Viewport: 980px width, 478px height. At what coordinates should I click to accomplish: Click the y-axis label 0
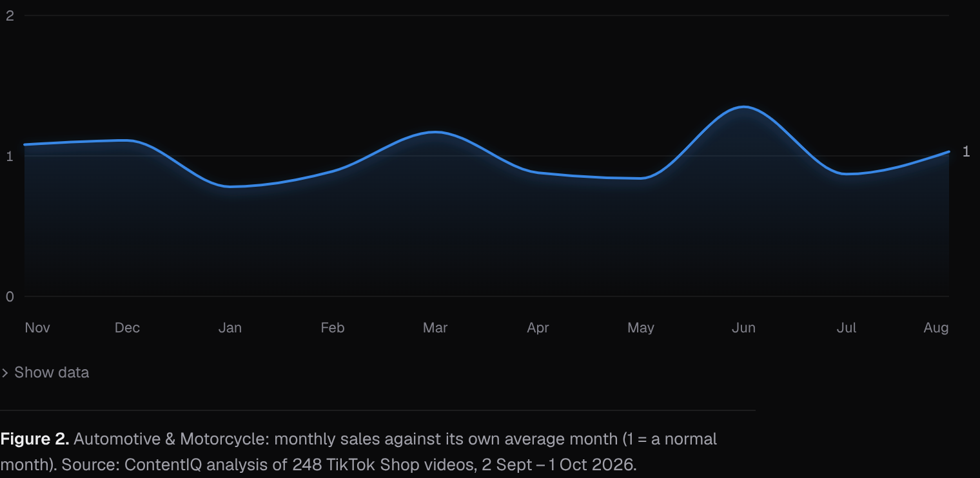tap(10, 296)
